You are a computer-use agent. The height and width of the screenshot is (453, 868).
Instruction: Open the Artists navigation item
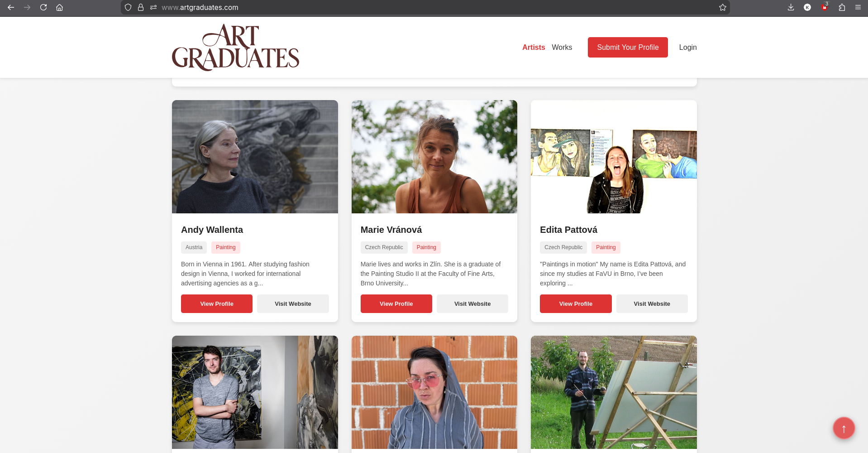click(x=534, y=47)
